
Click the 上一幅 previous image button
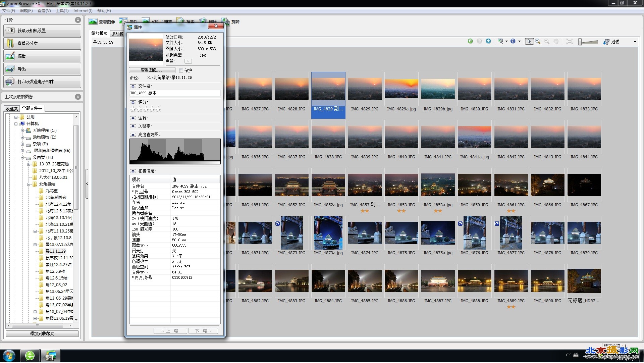tap(170, 331)
